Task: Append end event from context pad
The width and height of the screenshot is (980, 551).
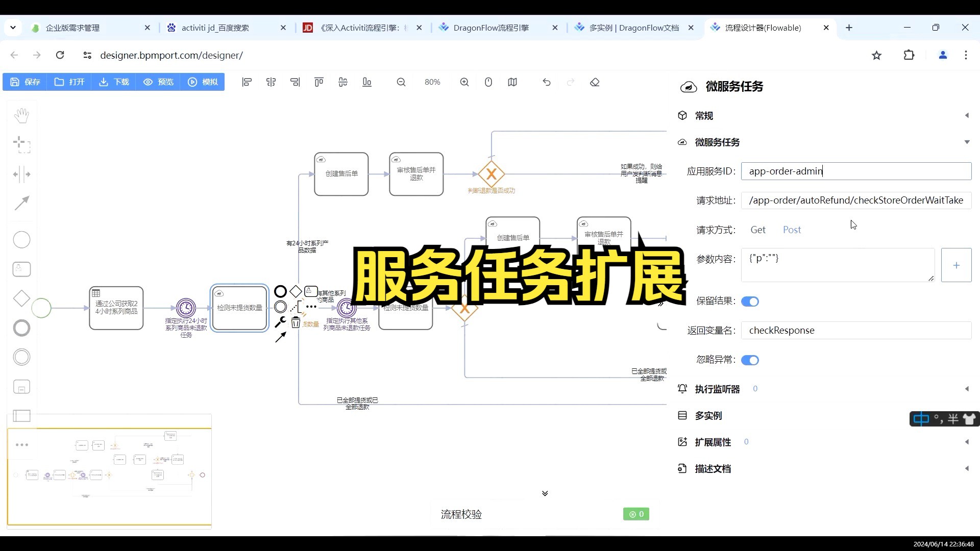Action: click(280, 292)
